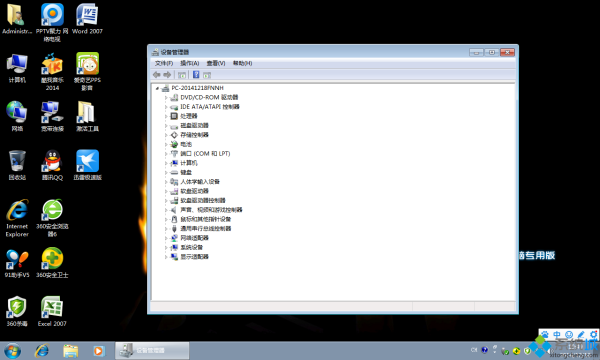Select the 软盘驱动器控制器 row
600x360 pixels.
point(203,200)
